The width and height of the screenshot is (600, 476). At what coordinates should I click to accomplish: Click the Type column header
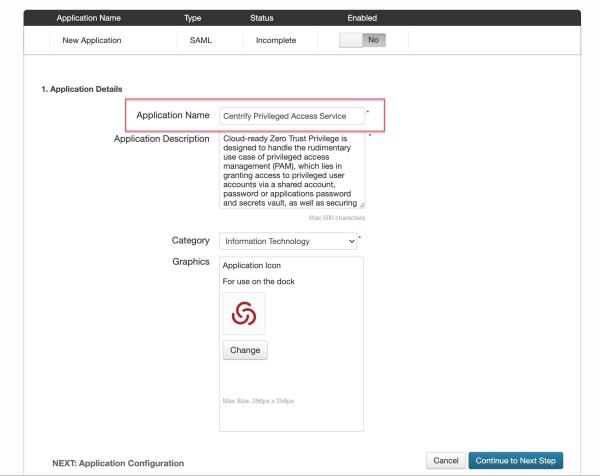[192, 18]
